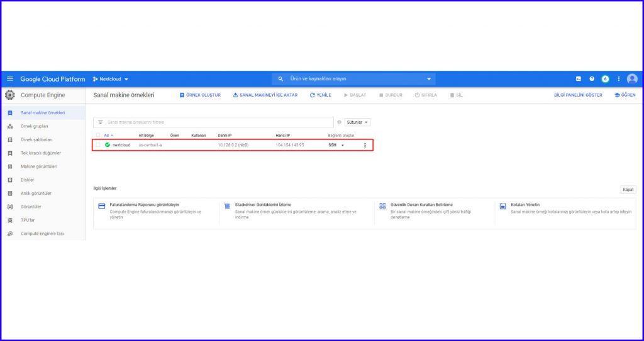Focus the 'Sanal makine örneklerini filtrele' filter field
This screenshot has width=644, height=341.
coord(214,122)
